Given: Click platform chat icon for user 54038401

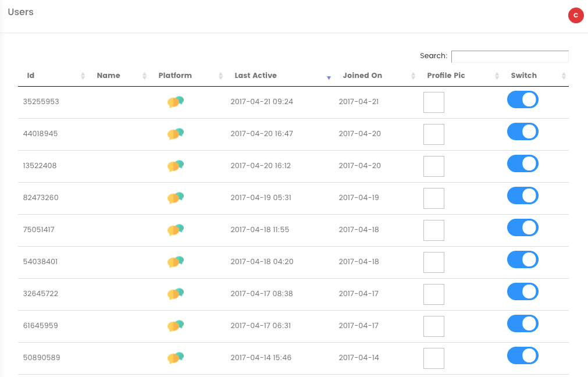Looking at the screenshot, I should 176,262.
